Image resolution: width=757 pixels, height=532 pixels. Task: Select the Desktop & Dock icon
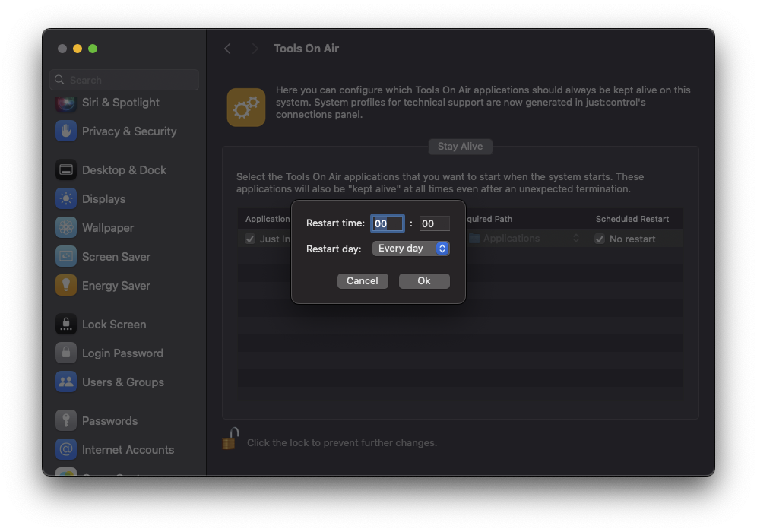click(x=66, y=169)
